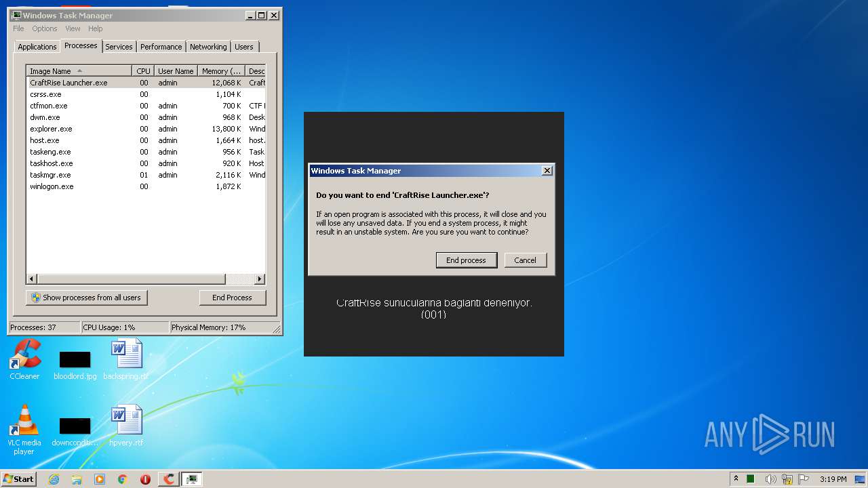Select the backspring.rtf desktop document

(x=126, y=360)
